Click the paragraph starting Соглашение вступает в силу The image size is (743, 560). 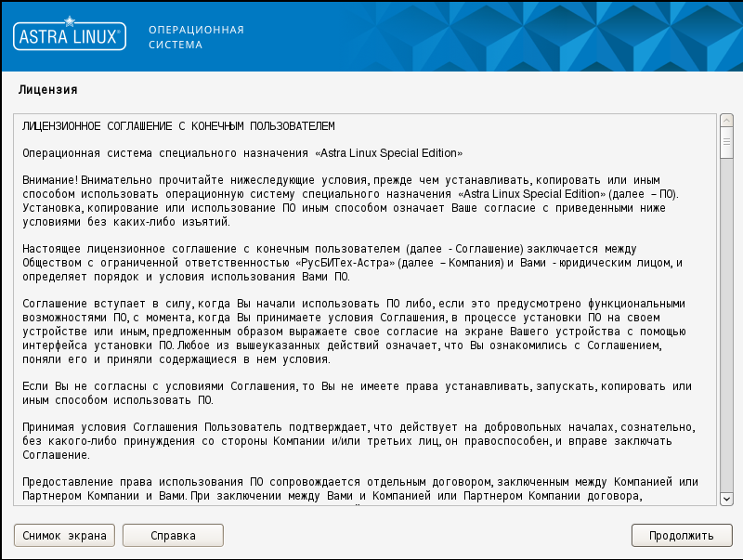point(354,332)
